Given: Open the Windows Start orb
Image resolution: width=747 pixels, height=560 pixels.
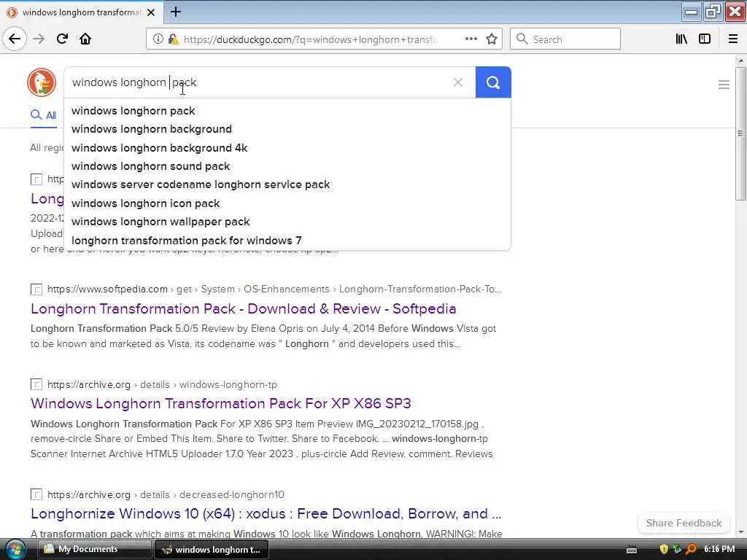Looking at the screenshot, I should coord(15,549).
